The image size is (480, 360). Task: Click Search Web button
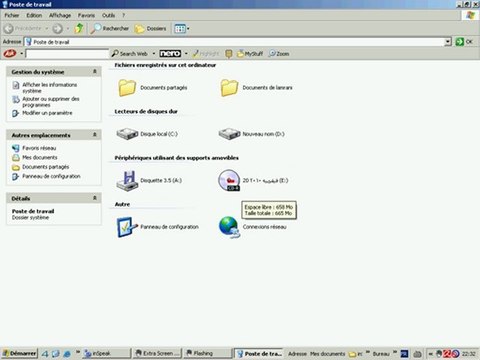click(x=130, y=53)
